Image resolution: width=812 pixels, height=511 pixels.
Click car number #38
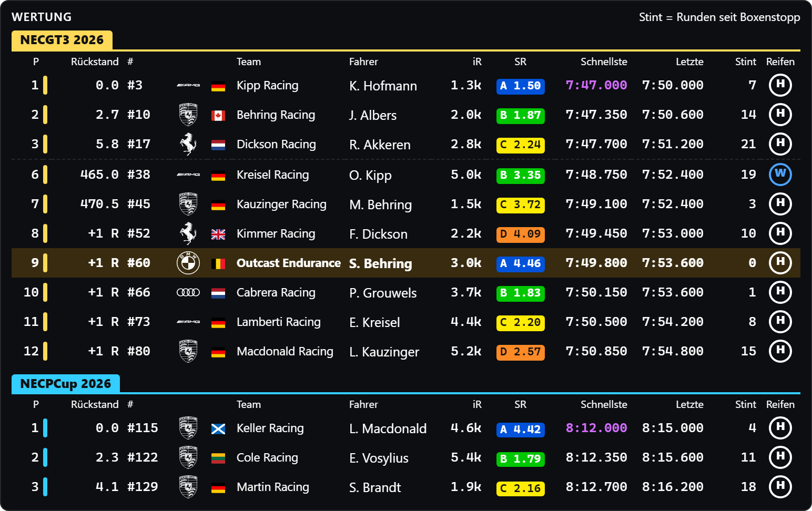tap(139, 175)
